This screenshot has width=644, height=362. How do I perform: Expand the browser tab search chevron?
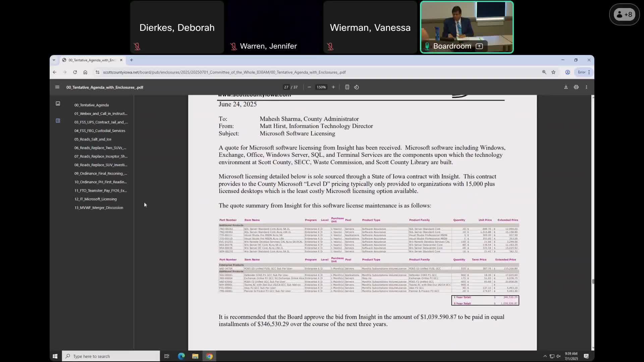(x=54, y=60)
